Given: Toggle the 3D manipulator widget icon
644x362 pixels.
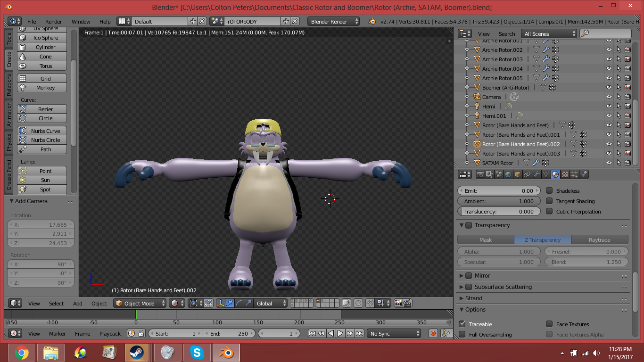Looking at the screenshot, I should 220,304.
